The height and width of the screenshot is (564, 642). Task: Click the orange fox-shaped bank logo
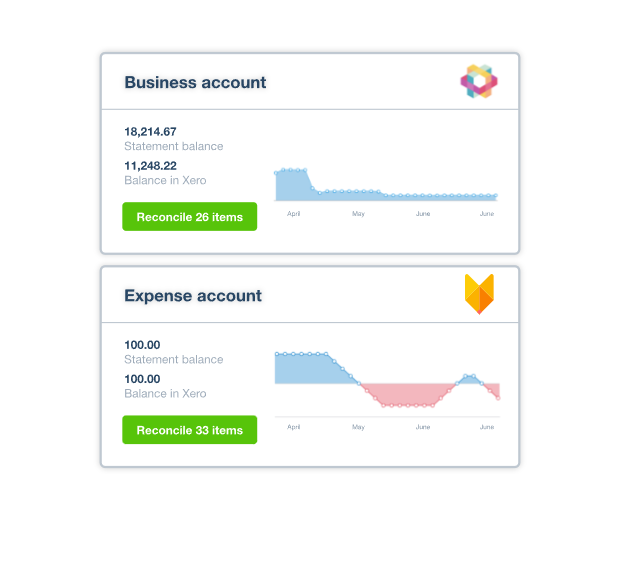[479, 294]
